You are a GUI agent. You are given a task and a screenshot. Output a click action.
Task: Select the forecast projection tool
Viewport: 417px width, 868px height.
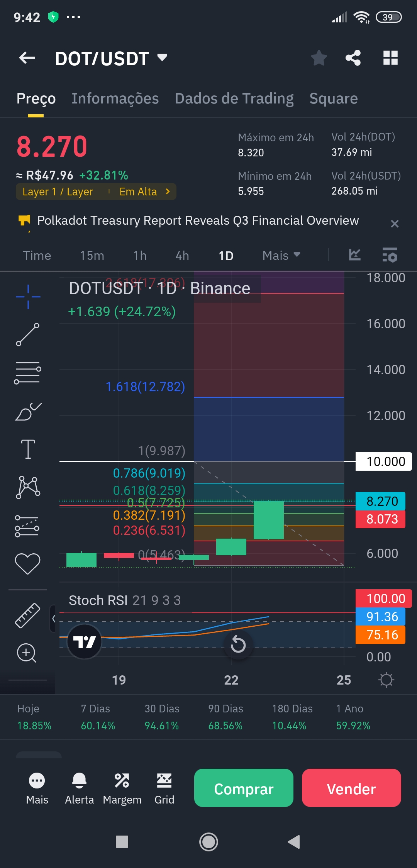coord(27,526)
